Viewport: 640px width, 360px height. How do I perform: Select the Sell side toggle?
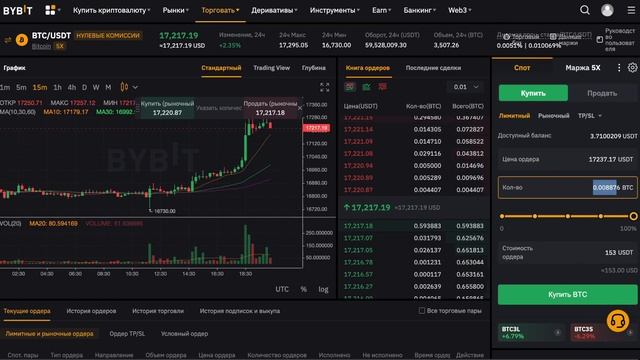click(602, 93)
